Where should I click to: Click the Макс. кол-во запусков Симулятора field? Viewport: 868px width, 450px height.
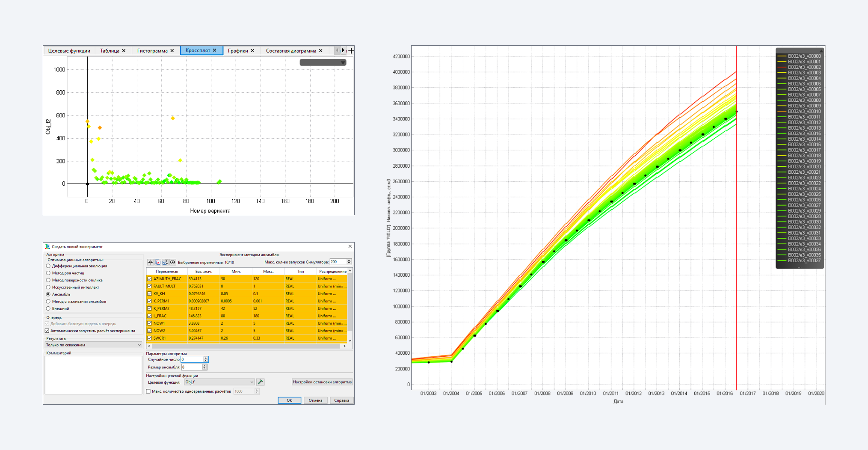pos(338,262)
